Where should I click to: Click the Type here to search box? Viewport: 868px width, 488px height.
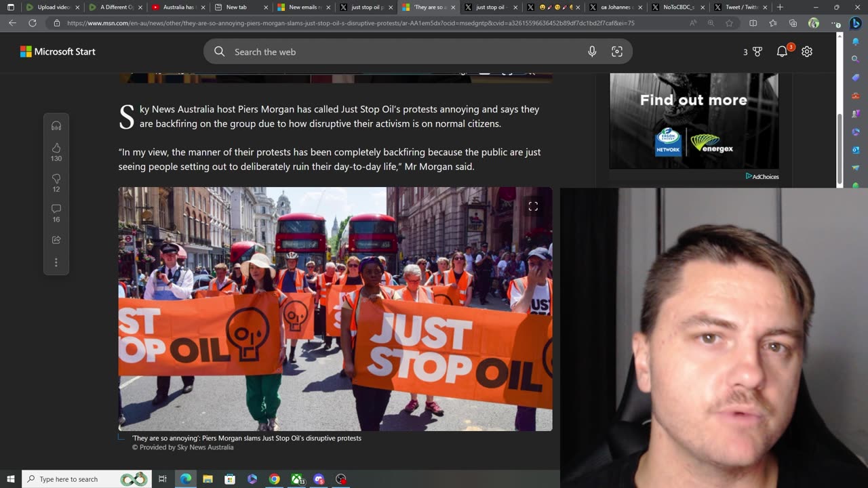pos(86,479)
